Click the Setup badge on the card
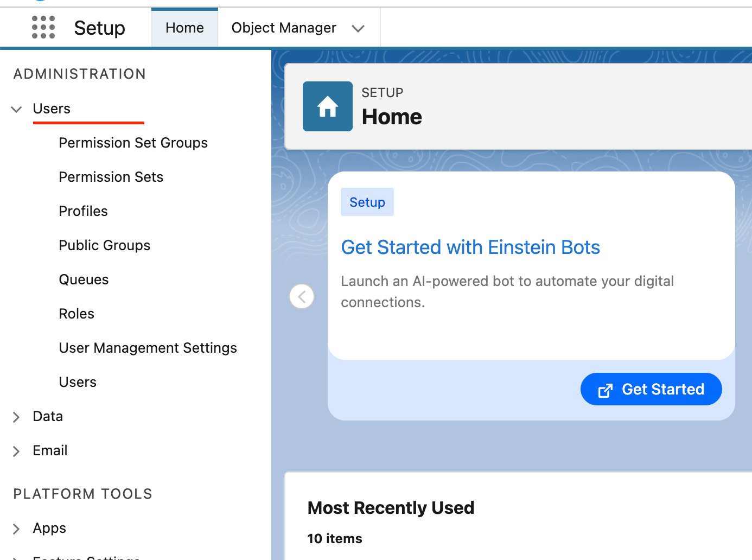The height and width of the screenshot is (560, 752). pos(367,202)
